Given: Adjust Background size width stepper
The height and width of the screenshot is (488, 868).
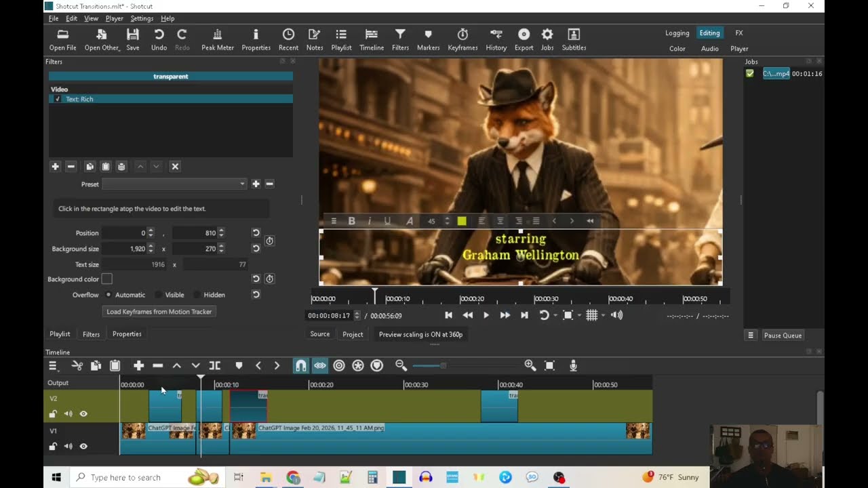Looking at the screenshot, I should click(x=151, y=249).
